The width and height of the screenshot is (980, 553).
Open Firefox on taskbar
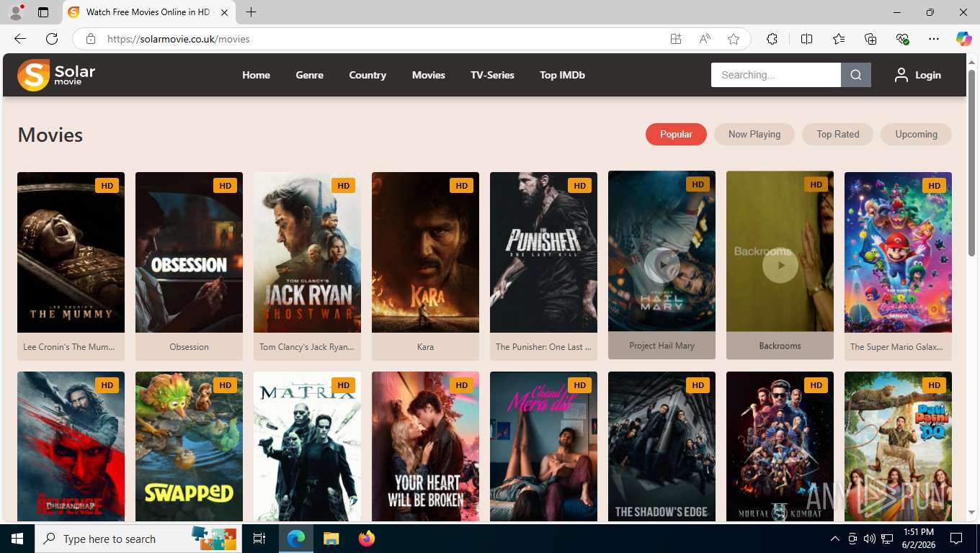coord(366,539)
